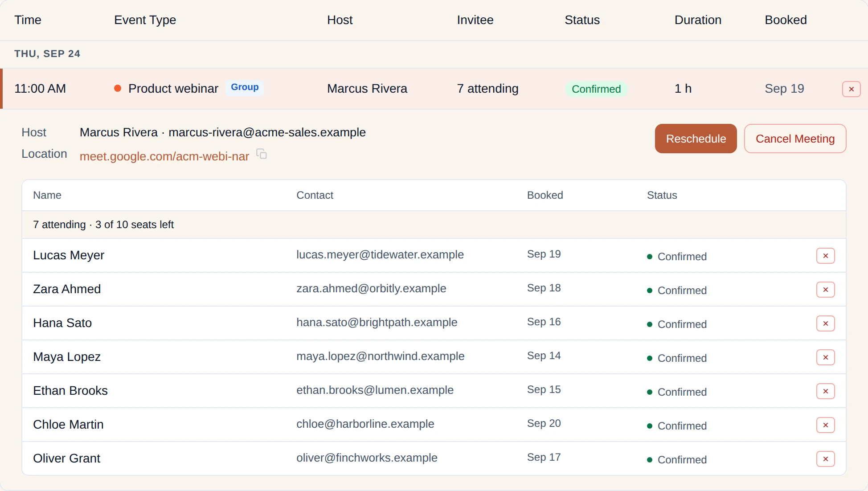This screenshot has height=491, width=868.
Task: Copy the meeting location link icon
Action: 262,154
